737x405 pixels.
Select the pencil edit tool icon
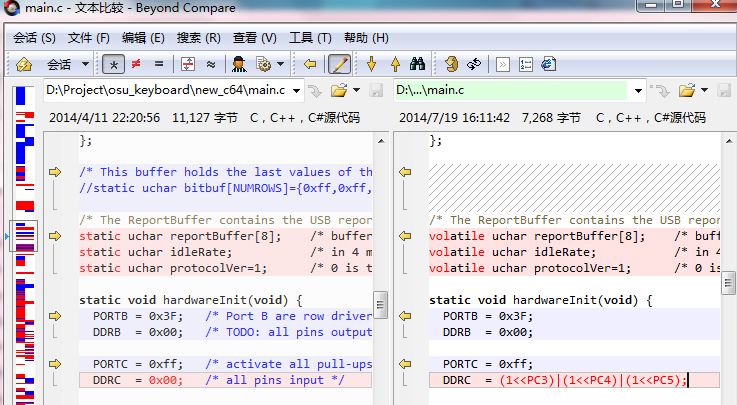[x=339, y=64]
